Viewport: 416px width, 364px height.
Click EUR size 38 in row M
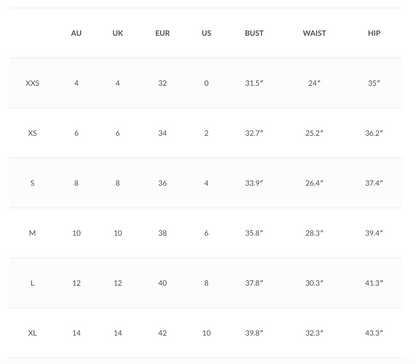click(162, 233)
